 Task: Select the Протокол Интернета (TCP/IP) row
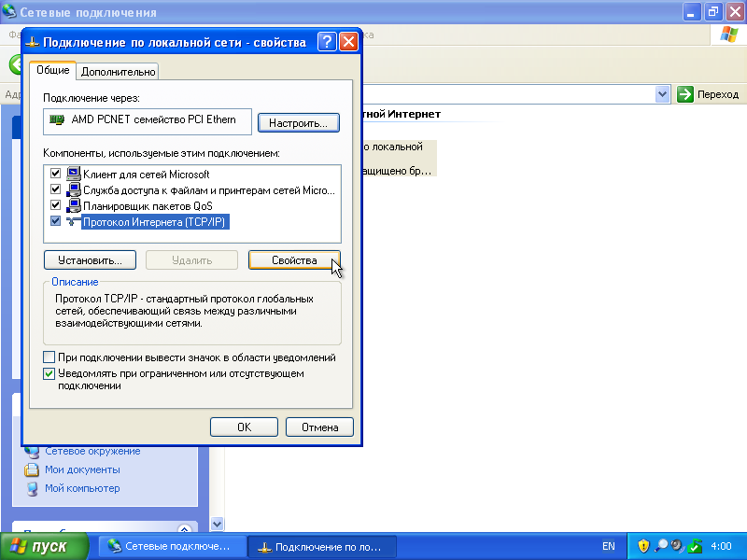pyautogui.click(x=192, y=221)
